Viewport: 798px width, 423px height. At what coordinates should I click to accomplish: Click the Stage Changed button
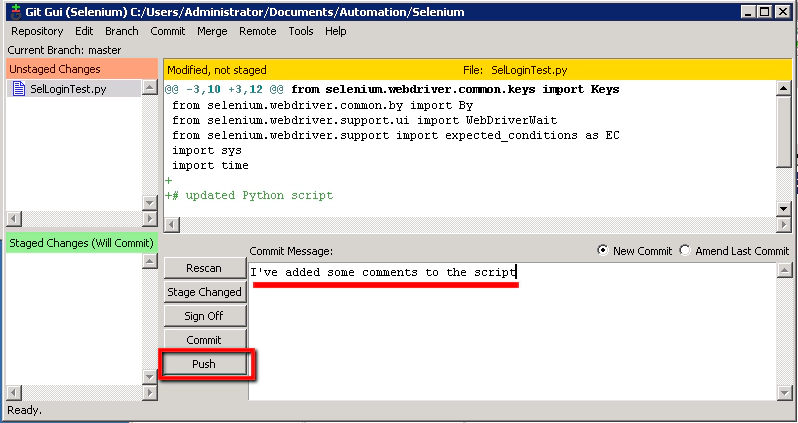click(204, 292)
